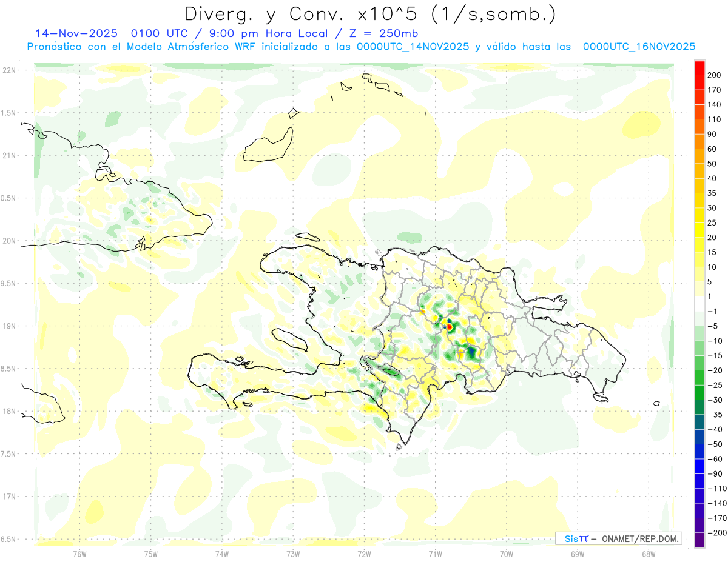728x562 pixels.
Task: Click the longitude label '76W'
Action: (79, 554)
